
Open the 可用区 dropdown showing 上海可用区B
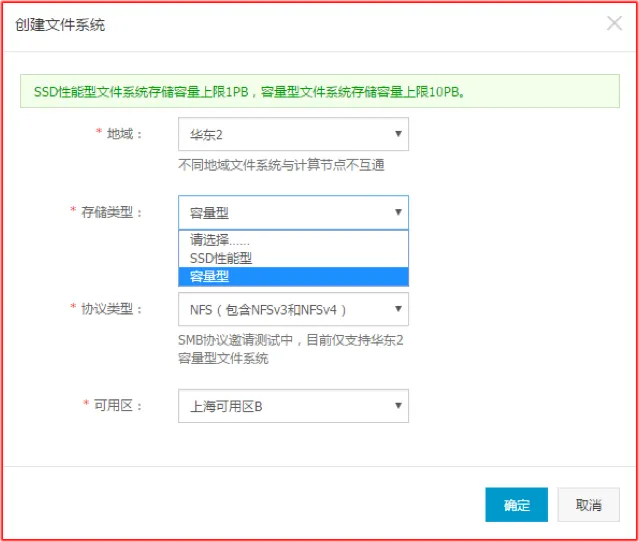coord(293,406)
